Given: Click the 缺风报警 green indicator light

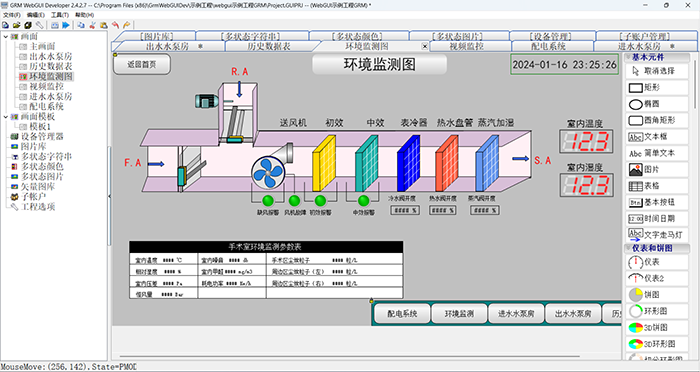Looking at the screenshot, I should pyautogui.click(x=268, y=200).
